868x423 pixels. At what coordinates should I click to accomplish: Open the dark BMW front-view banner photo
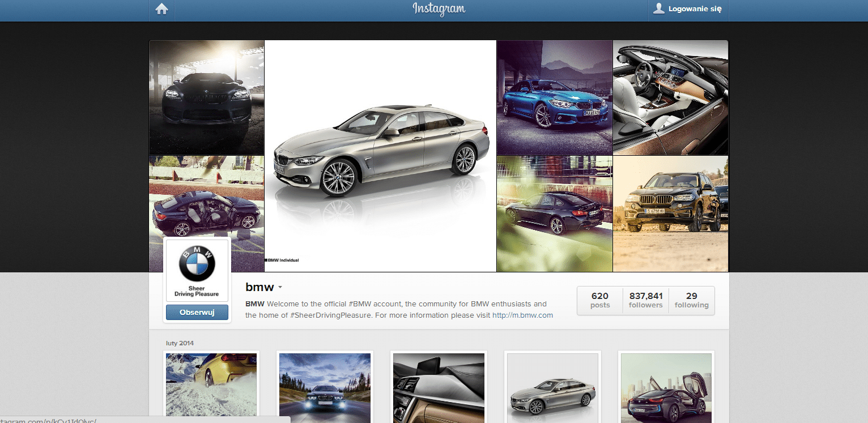pos(207,97)
